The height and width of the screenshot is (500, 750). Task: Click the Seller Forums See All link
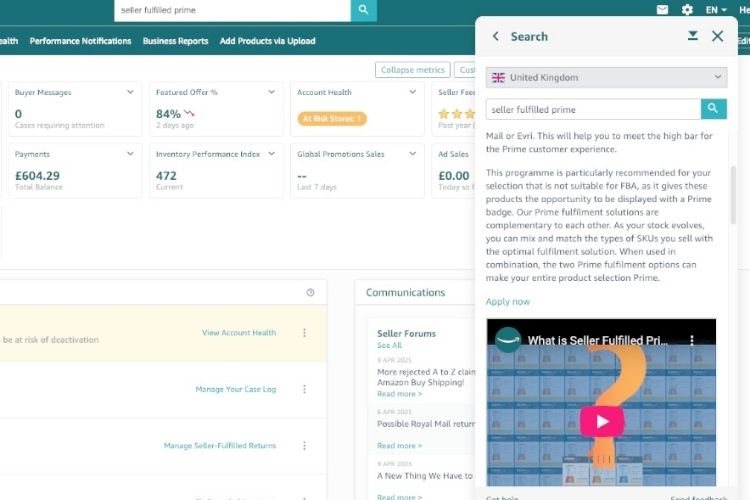pyautogui.click(x=389, y=345)
